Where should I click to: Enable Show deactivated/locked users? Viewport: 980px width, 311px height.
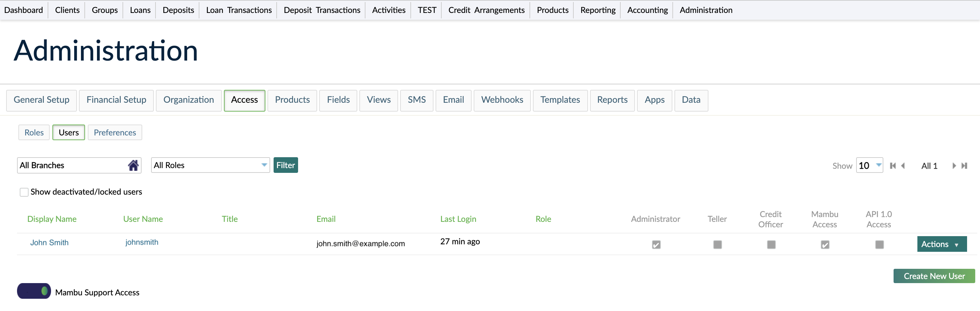(24, 192)
